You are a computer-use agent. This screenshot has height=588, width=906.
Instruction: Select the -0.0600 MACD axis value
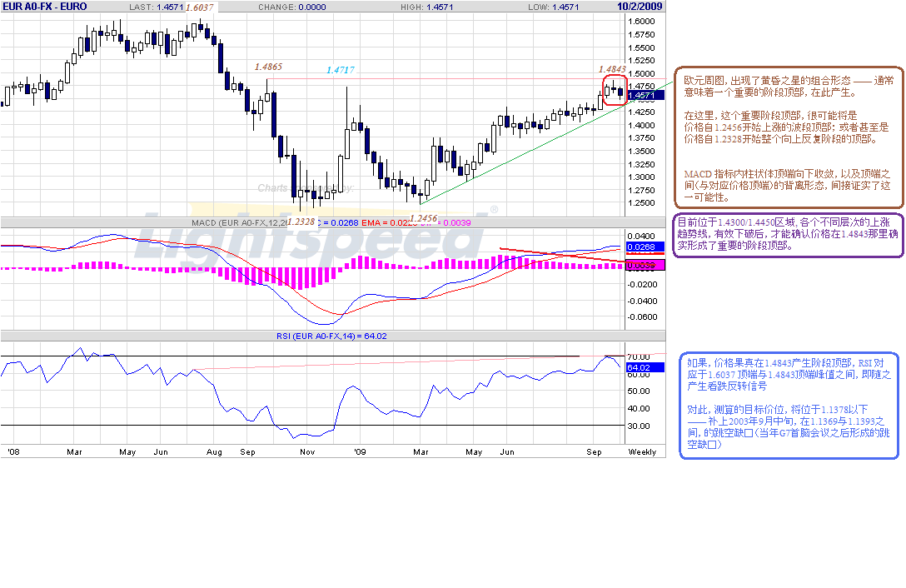click(641, 317)
